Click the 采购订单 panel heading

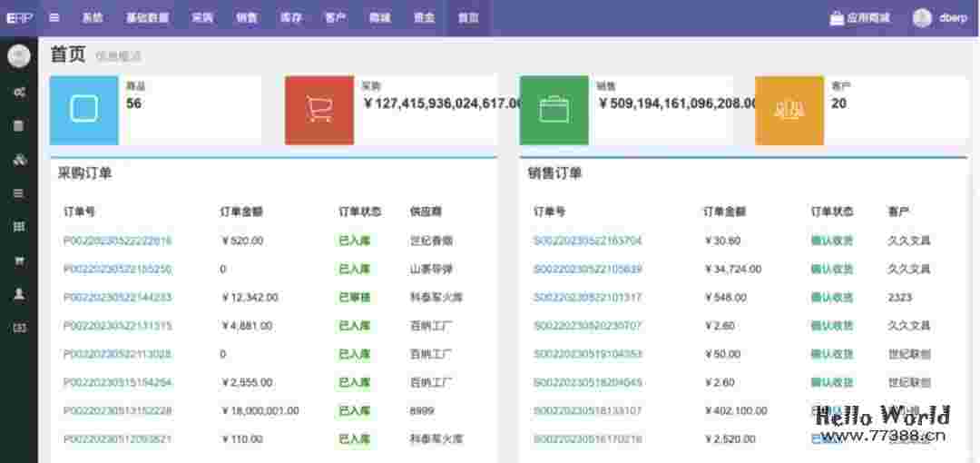[x=85, y=174]
